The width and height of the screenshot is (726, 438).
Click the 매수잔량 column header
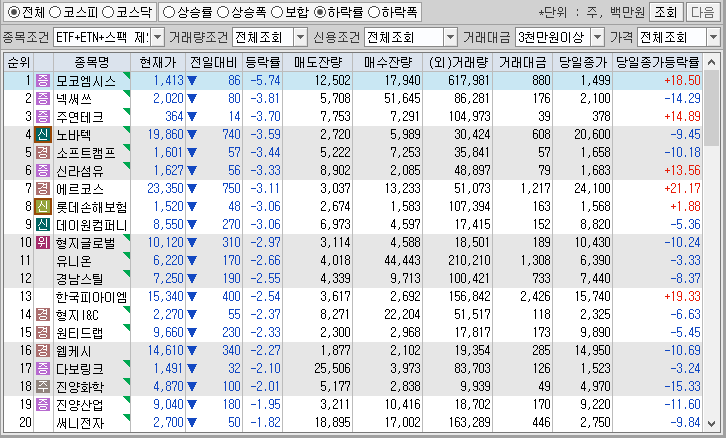[x=388, y=63]
